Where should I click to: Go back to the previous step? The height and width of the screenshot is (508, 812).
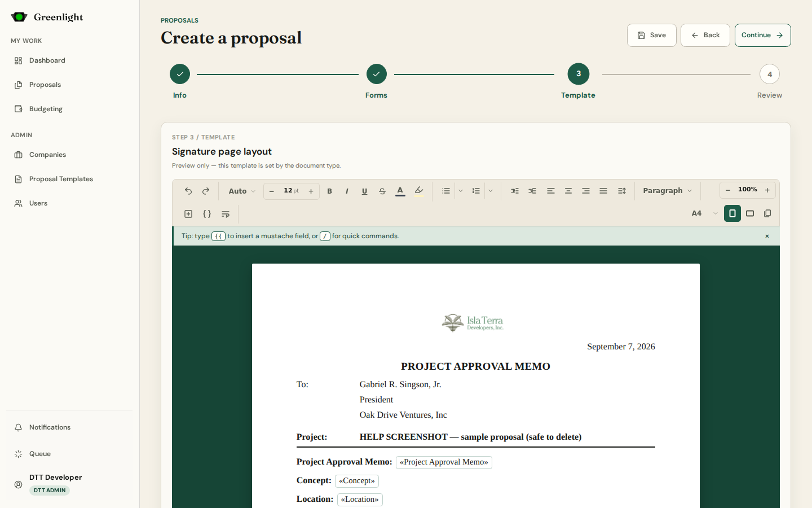(705, 35)
